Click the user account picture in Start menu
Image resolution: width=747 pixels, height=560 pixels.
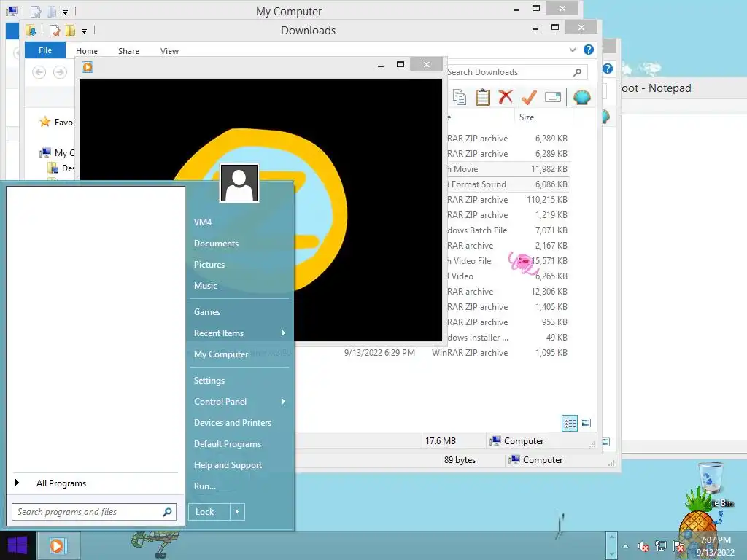pyautogui.click(x=239, y=183)
